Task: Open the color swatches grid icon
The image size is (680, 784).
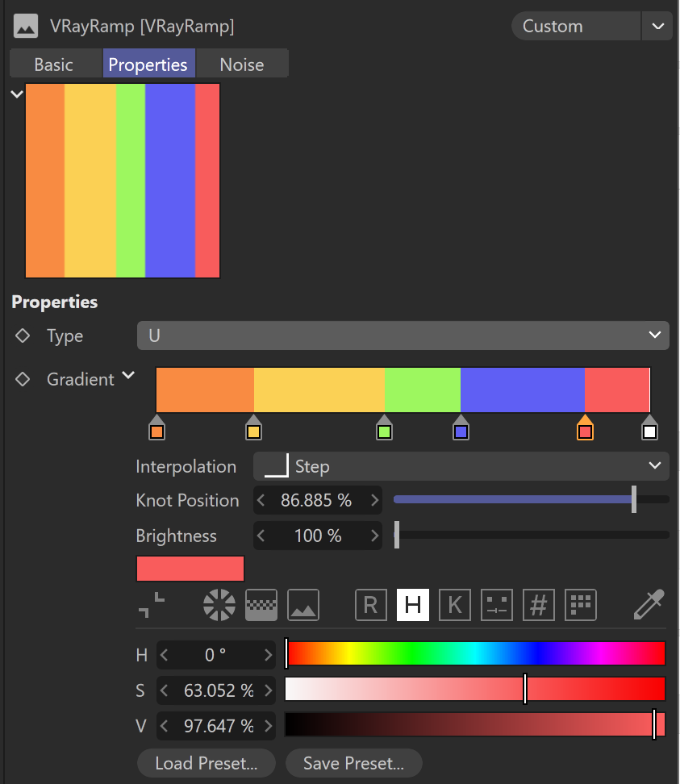Action: pos(581,605)
